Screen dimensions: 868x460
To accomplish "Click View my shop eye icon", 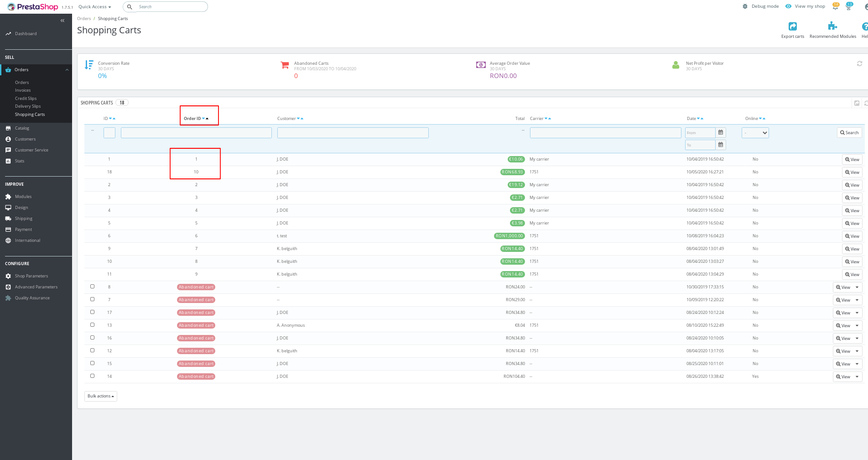I will [788, 6].
